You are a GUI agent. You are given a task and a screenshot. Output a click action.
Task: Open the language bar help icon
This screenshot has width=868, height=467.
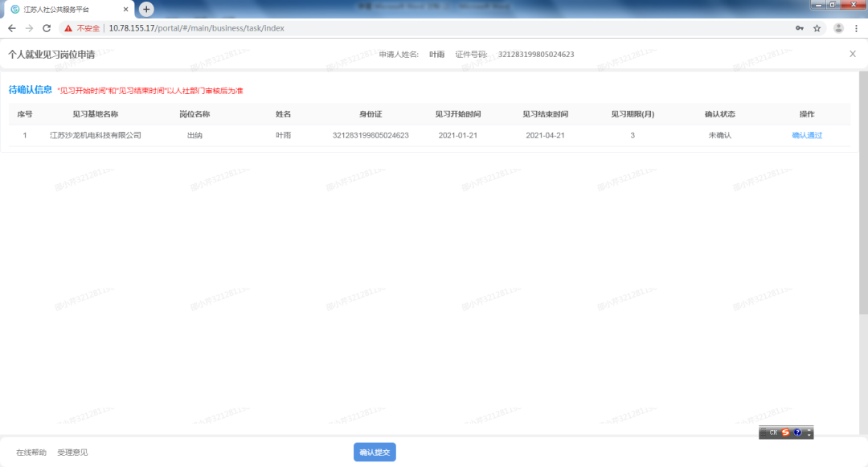pyautogui.click(x=797, y=432)
